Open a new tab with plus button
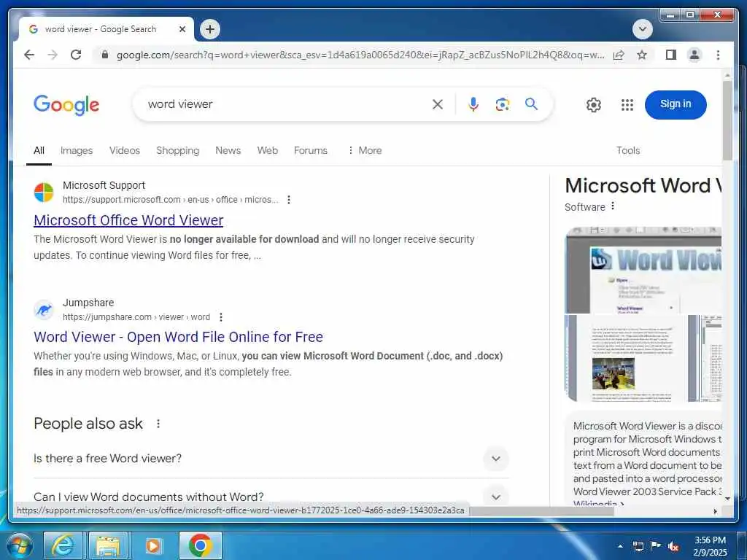Viewport: 747px width, 560px height. (x=210, y=29)
